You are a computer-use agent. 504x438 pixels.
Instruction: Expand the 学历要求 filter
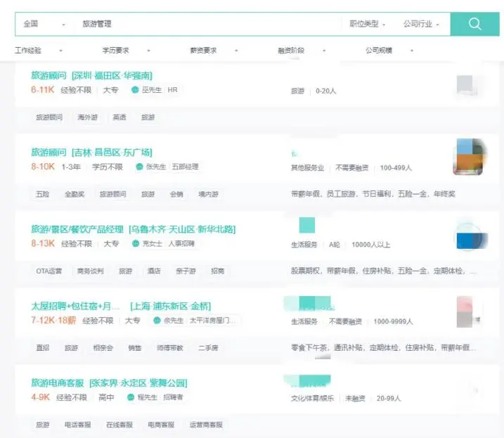pos(126,51)
